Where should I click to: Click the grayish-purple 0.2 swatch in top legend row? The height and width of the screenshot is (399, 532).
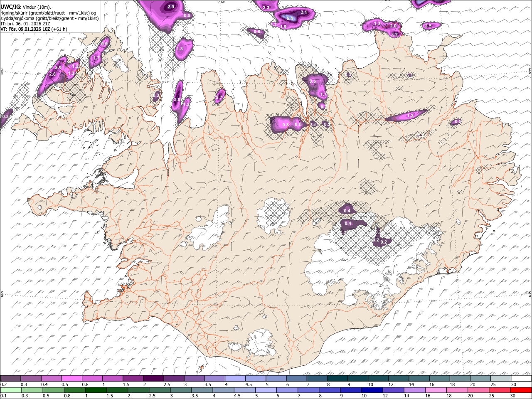(x=10, y=379)
